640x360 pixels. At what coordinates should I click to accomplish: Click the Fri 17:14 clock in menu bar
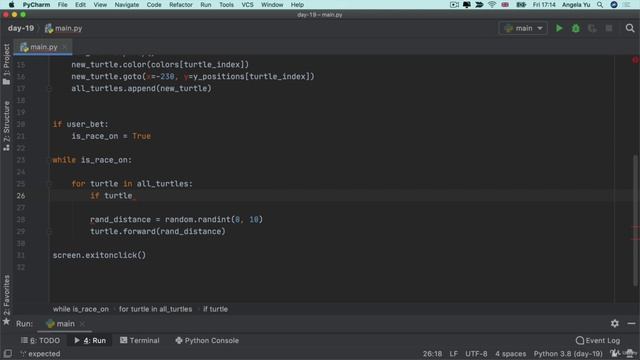click(x=544, y=5)
